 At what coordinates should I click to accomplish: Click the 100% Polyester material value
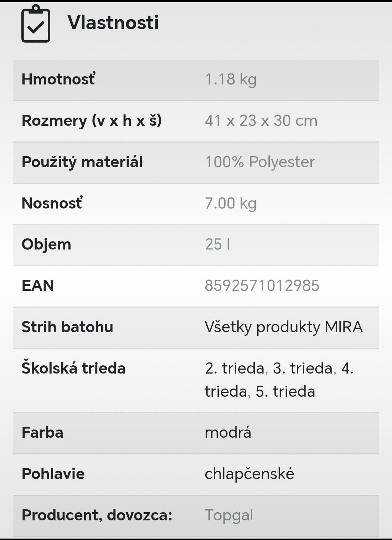tap(260, 162)
